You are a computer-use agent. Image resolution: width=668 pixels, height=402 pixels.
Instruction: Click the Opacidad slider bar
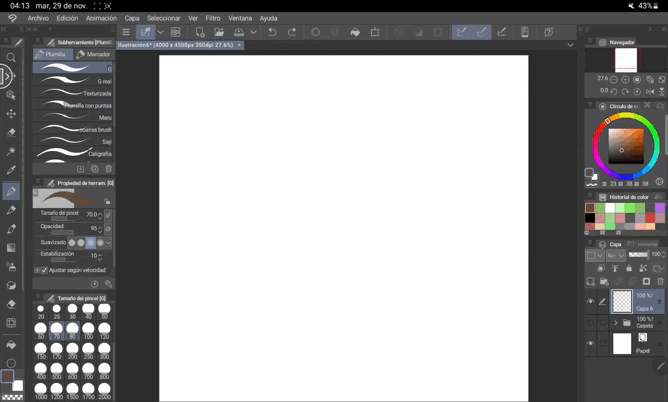63,233
